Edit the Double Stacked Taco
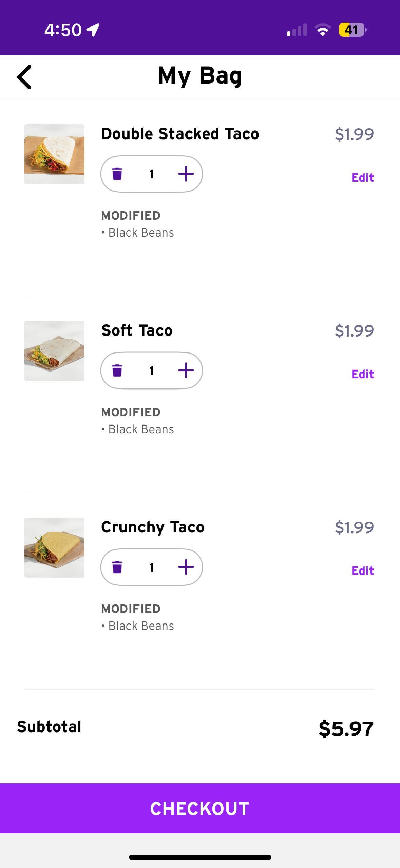Screen dimensions: 400x868 (x=362, y=178)
